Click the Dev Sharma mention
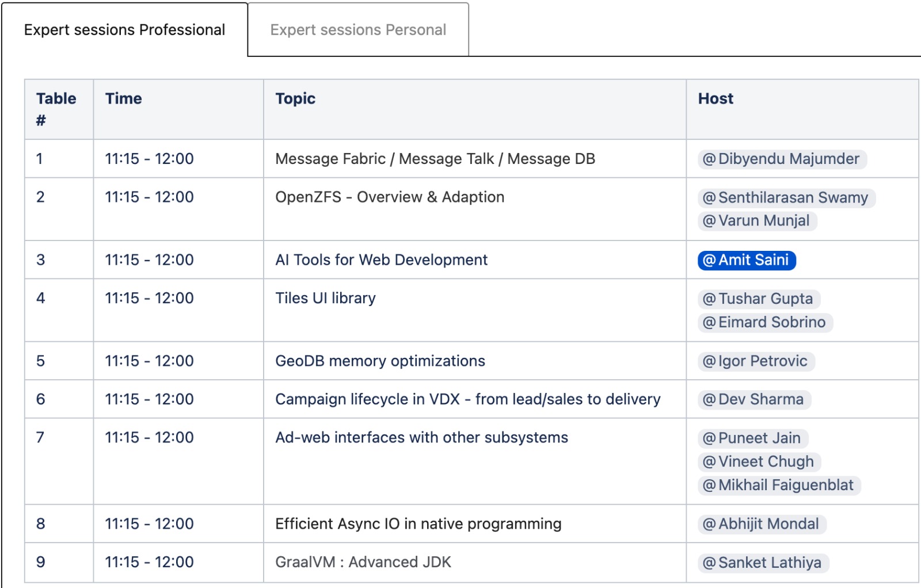921x588 pixels. tap(754, 400)
